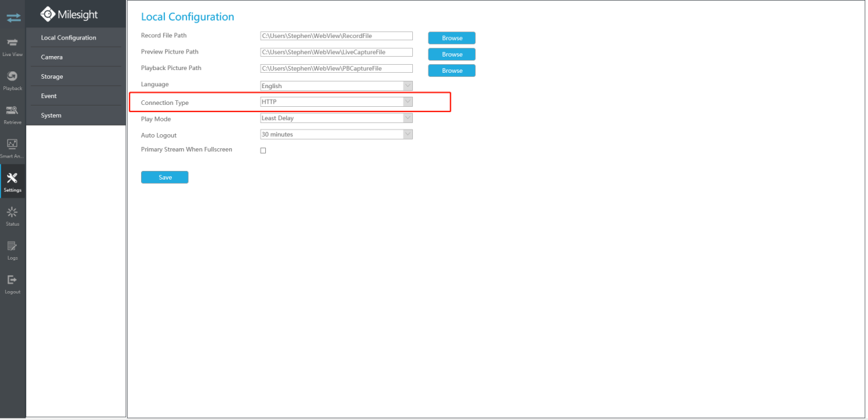
Task: Toggle the sidebar collapse arrows icon
Action: click(x=13, y=17)
